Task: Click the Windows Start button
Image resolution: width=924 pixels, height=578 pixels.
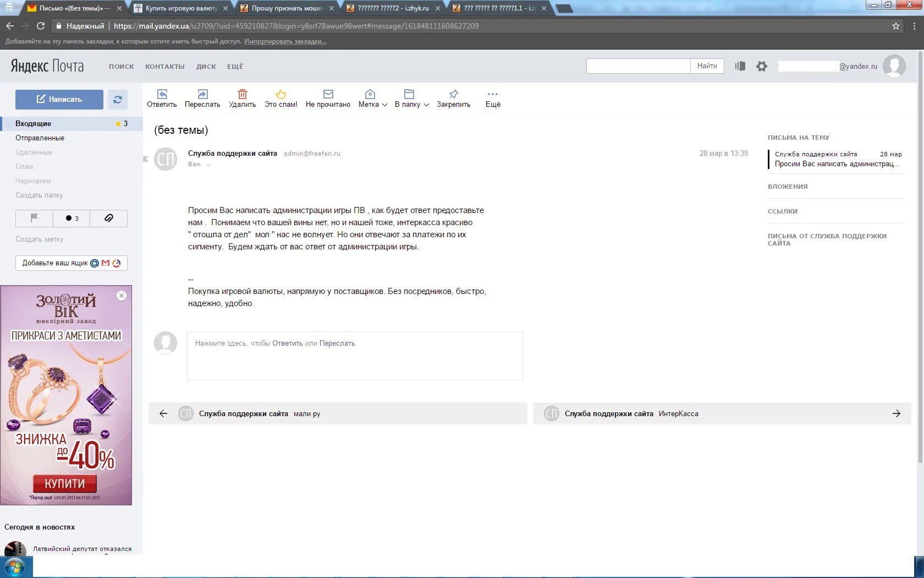Action: pyautogui.click(x=15, y=567)
